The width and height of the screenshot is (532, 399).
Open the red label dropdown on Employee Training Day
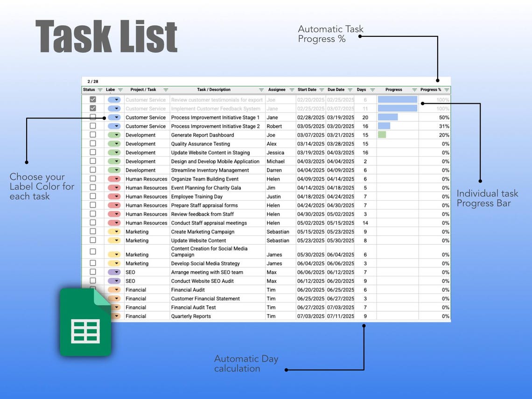(x=113, y=196)
